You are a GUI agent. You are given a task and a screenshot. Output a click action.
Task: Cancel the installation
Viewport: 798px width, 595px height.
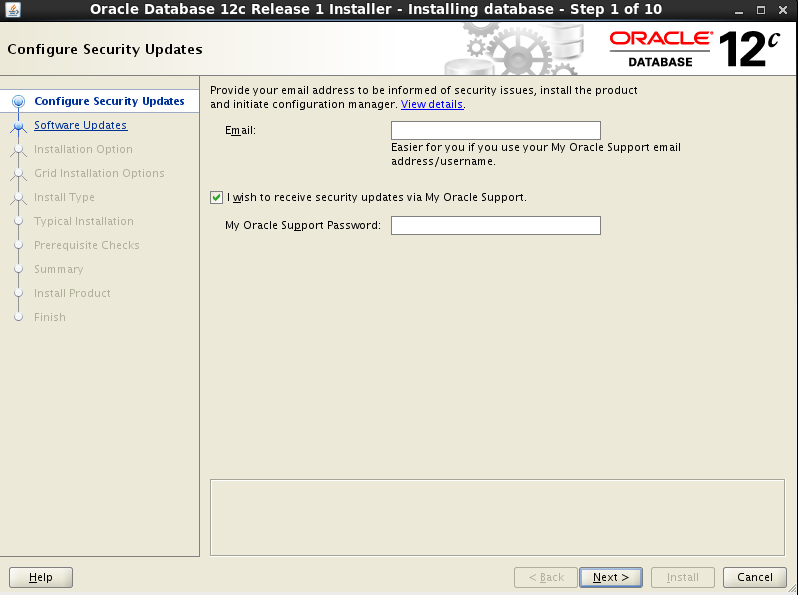755,577
